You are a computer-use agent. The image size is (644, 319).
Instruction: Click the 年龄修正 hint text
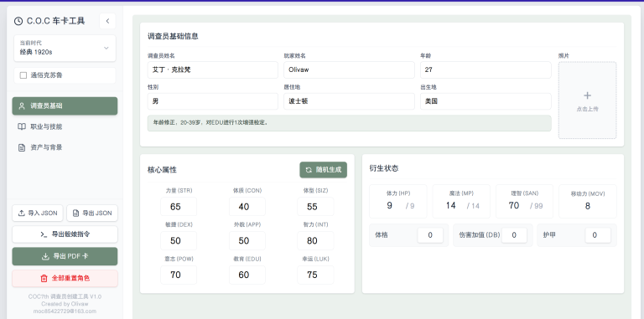210,122
